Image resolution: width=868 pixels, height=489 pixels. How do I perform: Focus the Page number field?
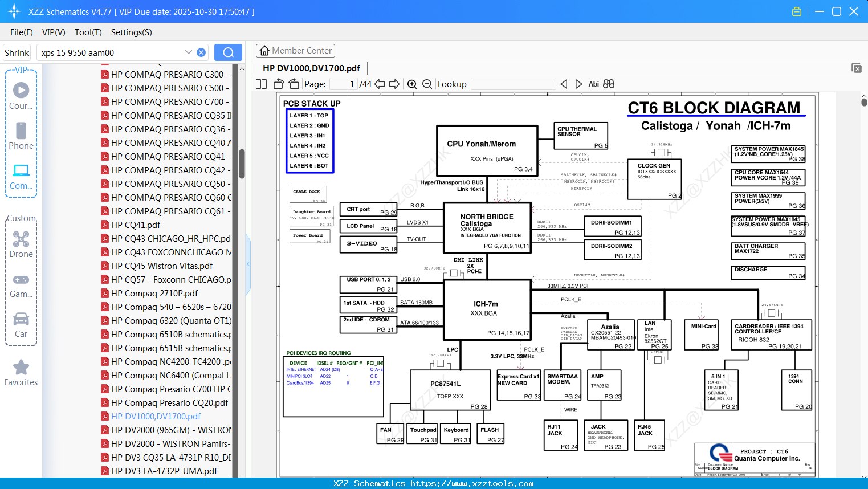[x=344, y=84]
